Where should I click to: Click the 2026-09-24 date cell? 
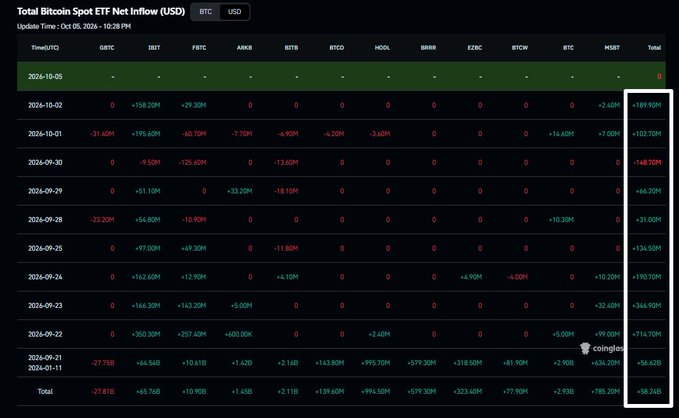45,277
